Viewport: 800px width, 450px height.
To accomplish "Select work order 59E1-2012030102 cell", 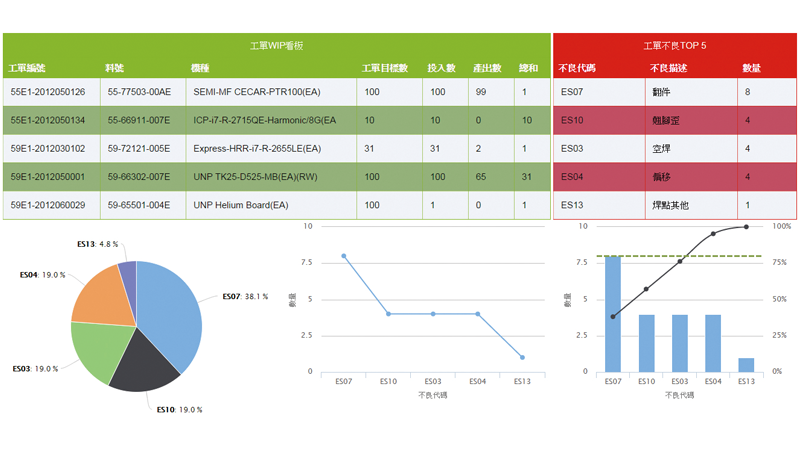I will tap(52, 148).
